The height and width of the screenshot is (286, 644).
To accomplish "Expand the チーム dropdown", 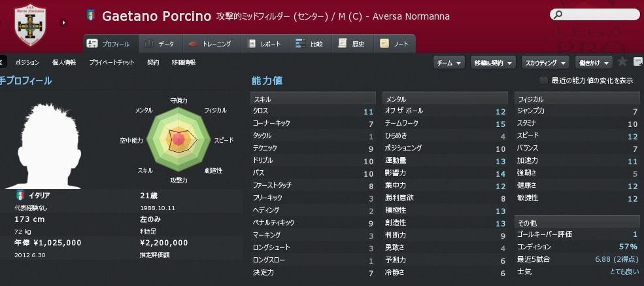I will (x=449, y=62).
